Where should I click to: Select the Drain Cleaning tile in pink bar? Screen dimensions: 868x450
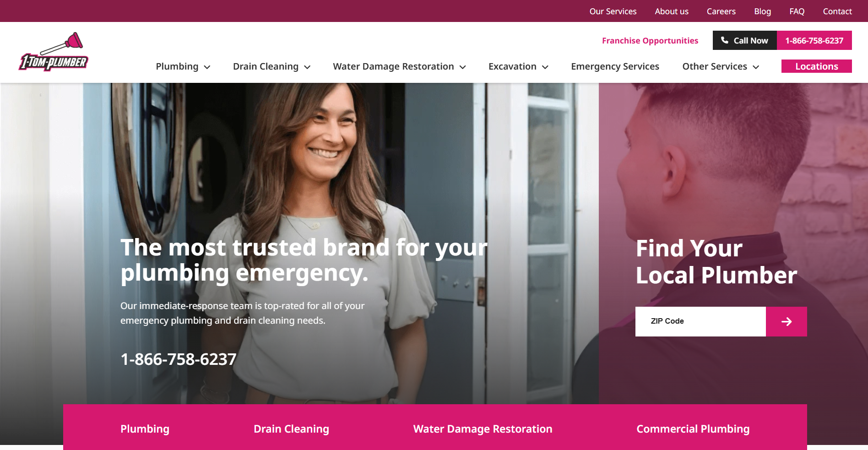[x=291, y=429]
